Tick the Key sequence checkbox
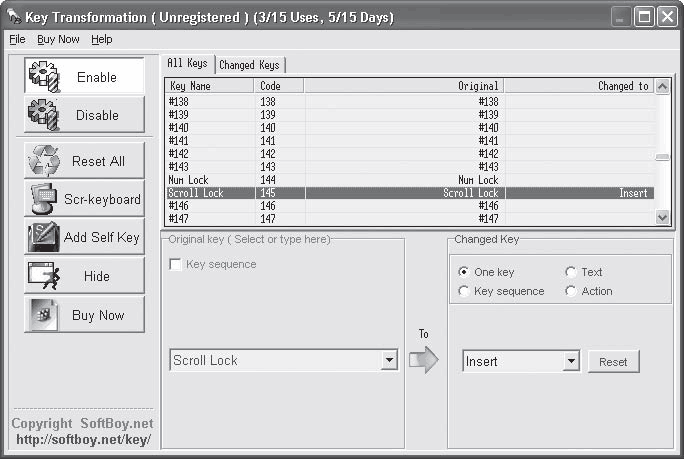The height and width of the screenshot is (459, 684). point(175,264)
